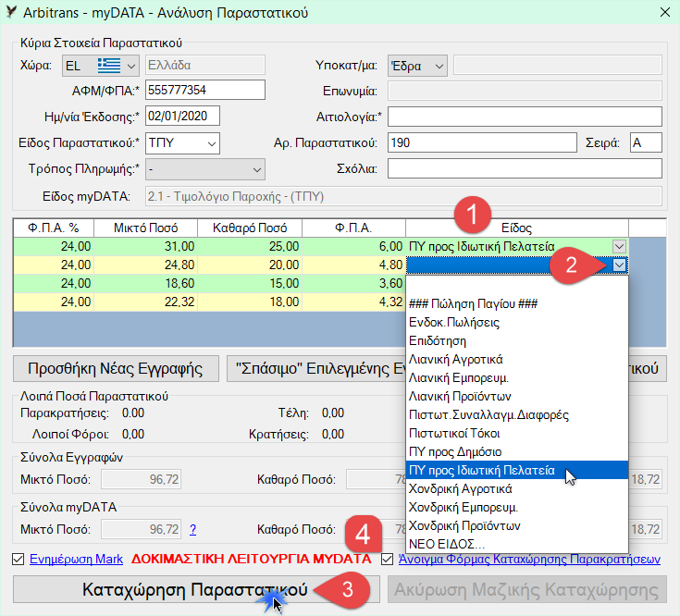
Task: Expand the Είδος dropdown of the first row
Action: pyautogui.click(x=619, y=247)
